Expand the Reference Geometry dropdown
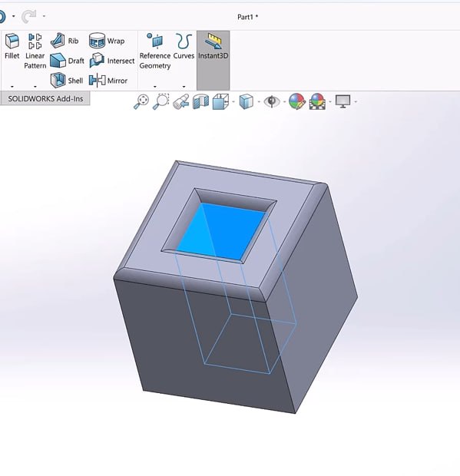This screenshot has width=460, height=476. click(x=155, y=87)
